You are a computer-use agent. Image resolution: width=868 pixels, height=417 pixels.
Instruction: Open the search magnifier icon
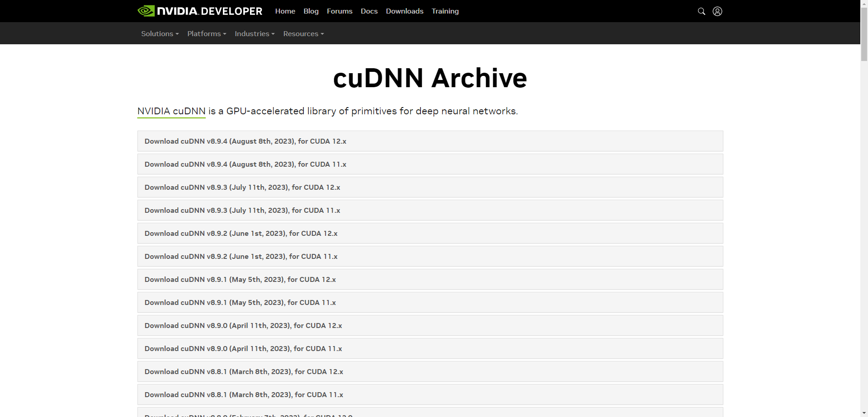coord(701,11)
